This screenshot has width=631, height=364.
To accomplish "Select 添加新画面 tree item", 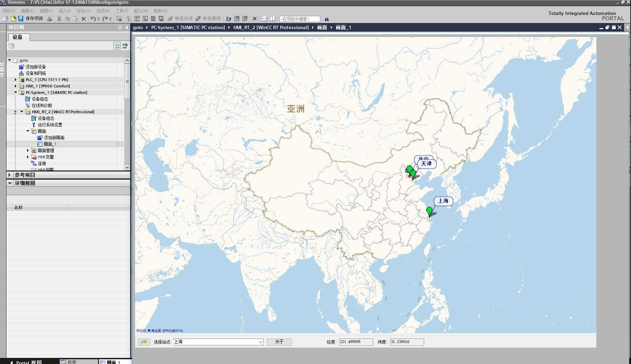I will click(54, 138).
